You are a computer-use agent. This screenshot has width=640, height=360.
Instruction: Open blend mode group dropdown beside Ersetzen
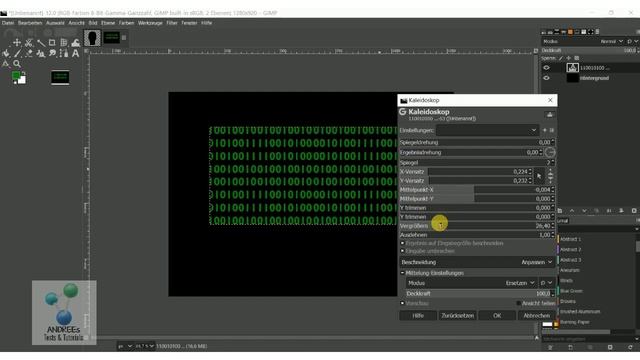coord(547,283)
